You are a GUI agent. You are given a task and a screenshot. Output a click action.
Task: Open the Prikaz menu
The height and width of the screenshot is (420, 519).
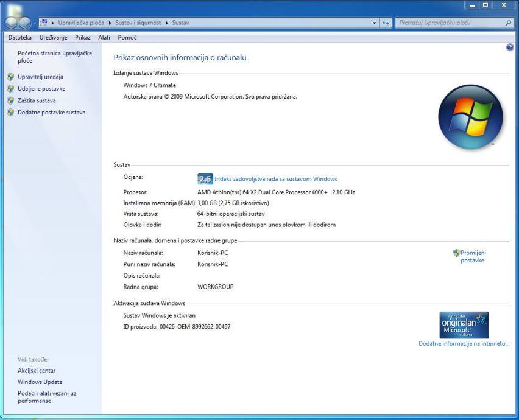[83, 37]
